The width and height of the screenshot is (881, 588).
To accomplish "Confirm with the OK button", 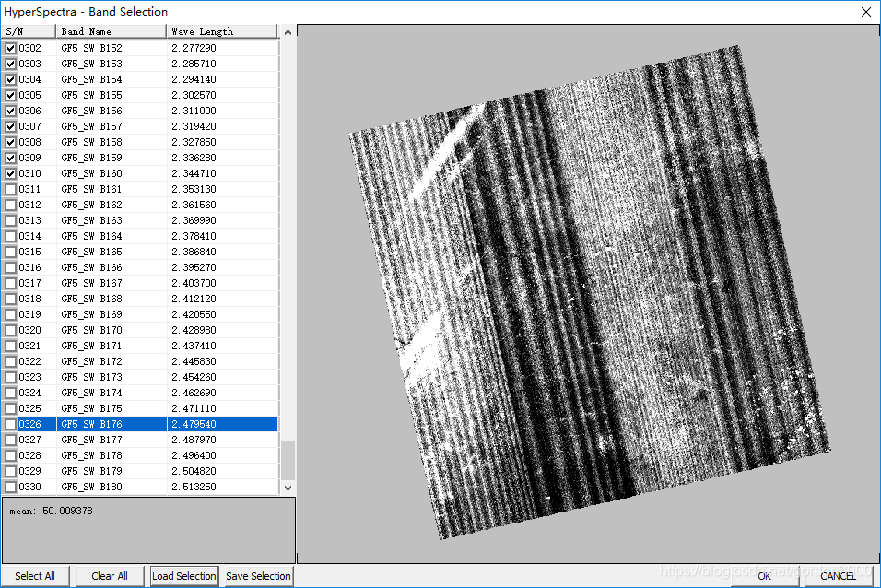I will tap(764, 576).
